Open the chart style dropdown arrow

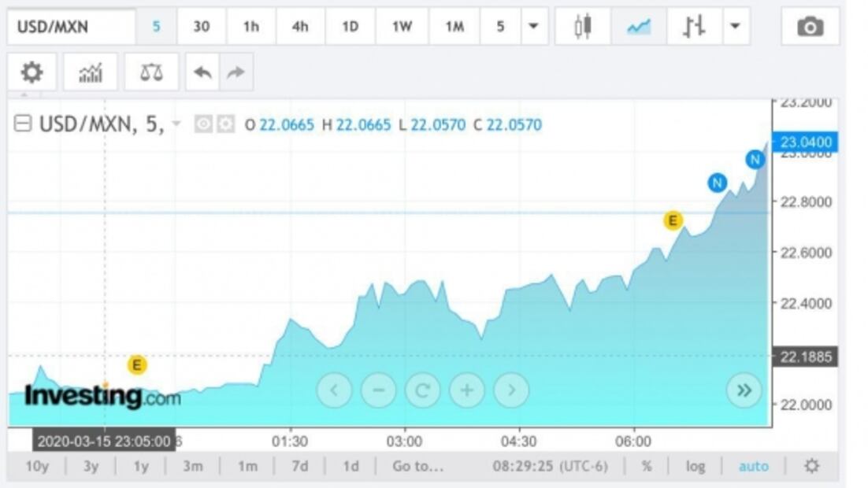click(x=735, y=26)
